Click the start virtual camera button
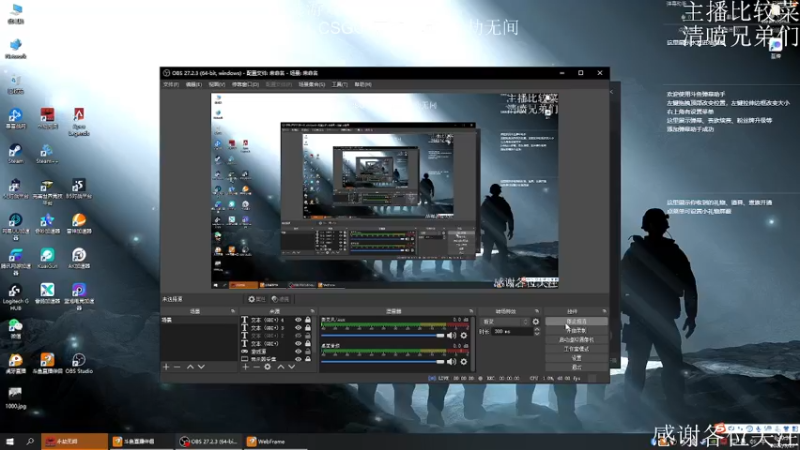The height and width of the screenshot is (450, 800). click(576, 340)
